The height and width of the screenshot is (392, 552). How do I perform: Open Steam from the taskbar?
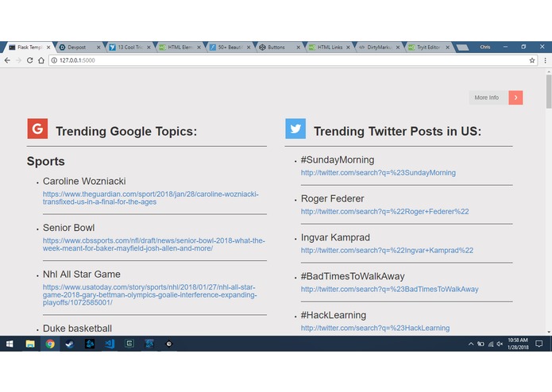(70, 344)
